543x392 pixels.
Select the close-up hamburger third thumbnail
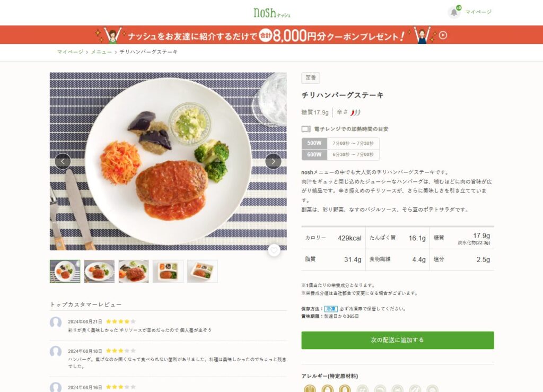[134, 271]
